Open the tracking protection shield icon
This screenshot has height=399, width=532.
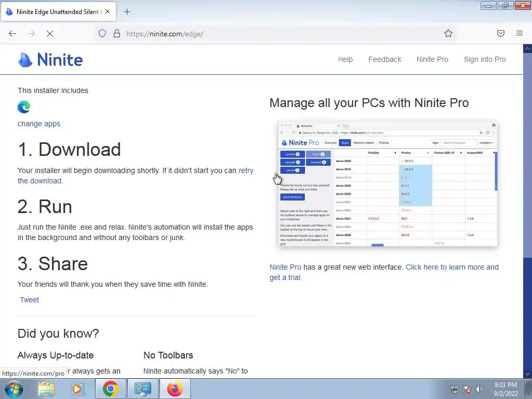102,33
